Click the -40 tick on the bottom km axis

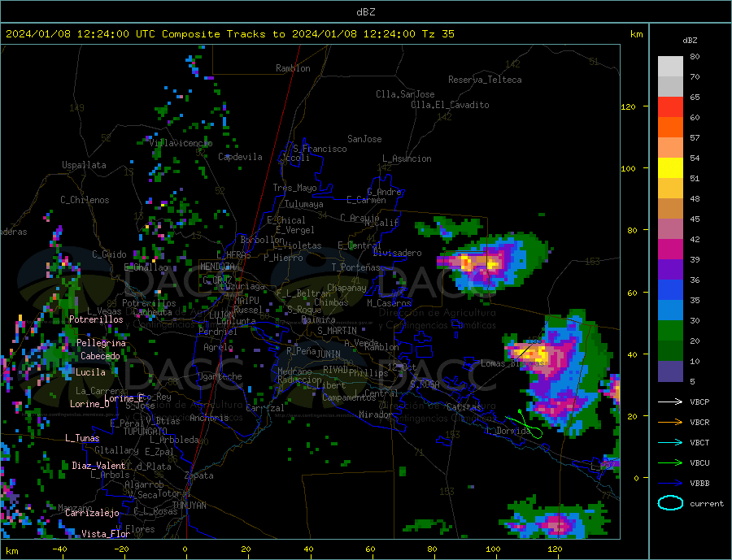[59, 549]
